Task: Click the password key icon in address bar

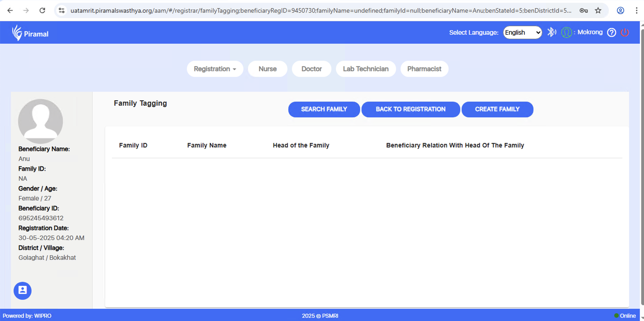Action: coord(584,11)
